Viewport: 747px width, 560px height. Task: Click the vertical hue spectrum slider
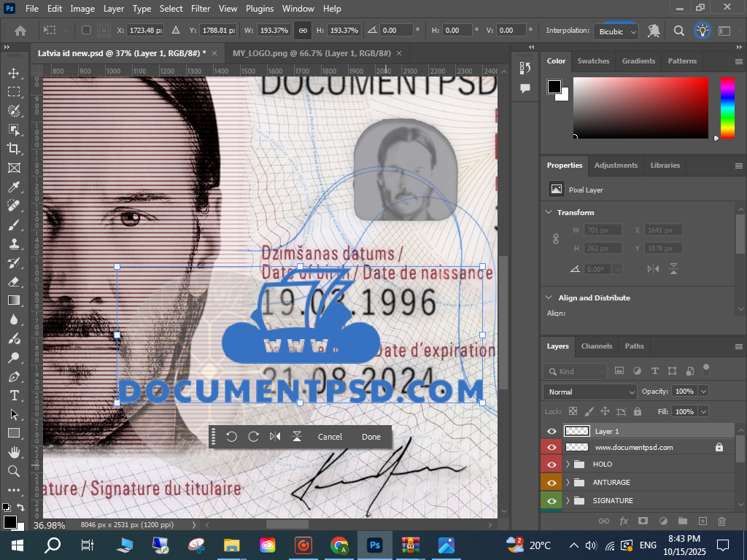pyautogui.click(x=727, y=107)
